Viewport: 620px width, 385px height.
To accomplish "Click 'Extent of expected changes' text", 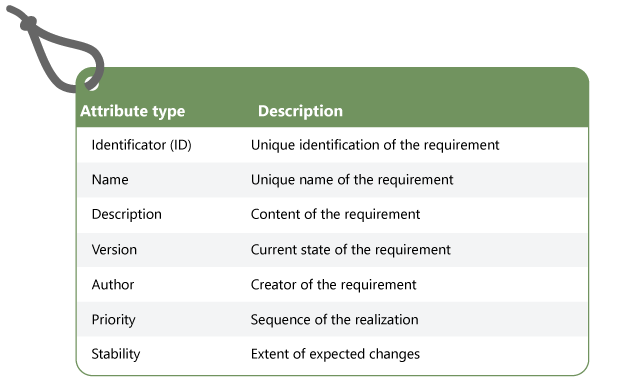I will click(x=335, y=354).
